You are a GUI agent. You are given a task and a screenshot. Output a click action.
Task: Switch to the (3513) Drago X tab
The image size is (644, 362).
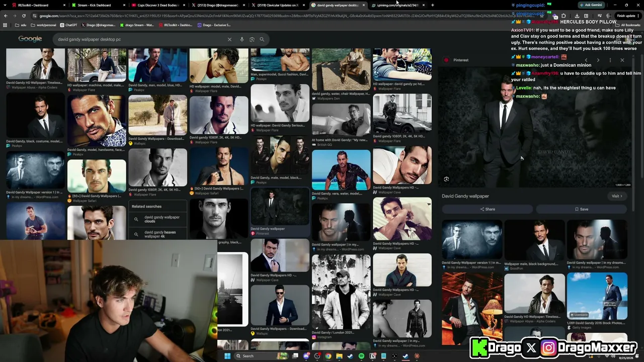(218, 5)
